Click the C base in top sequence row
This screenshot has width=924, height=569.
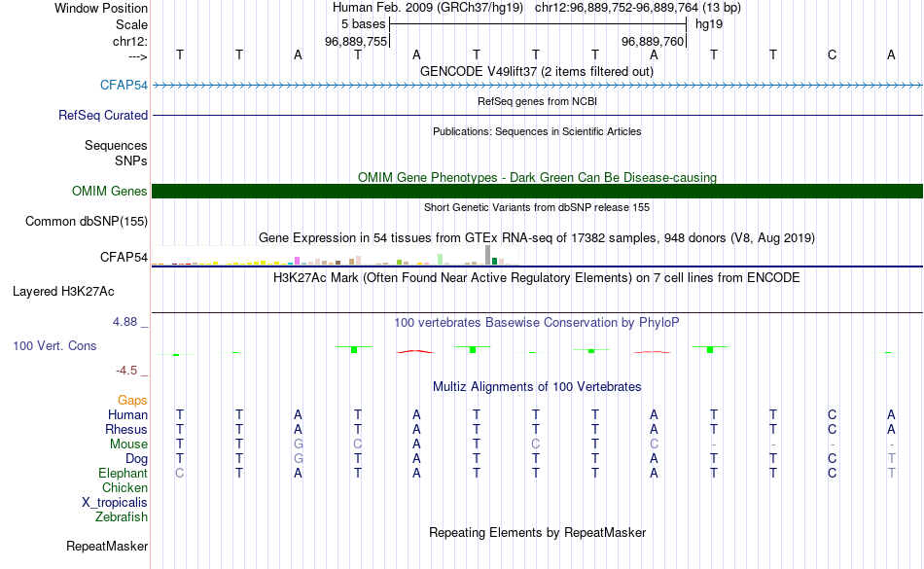832,54
